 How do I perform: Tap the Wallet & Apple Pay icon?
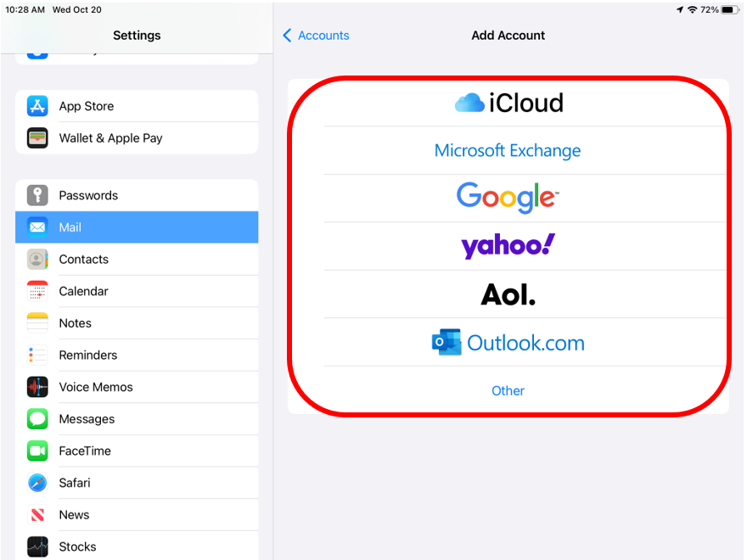[37, 138]
